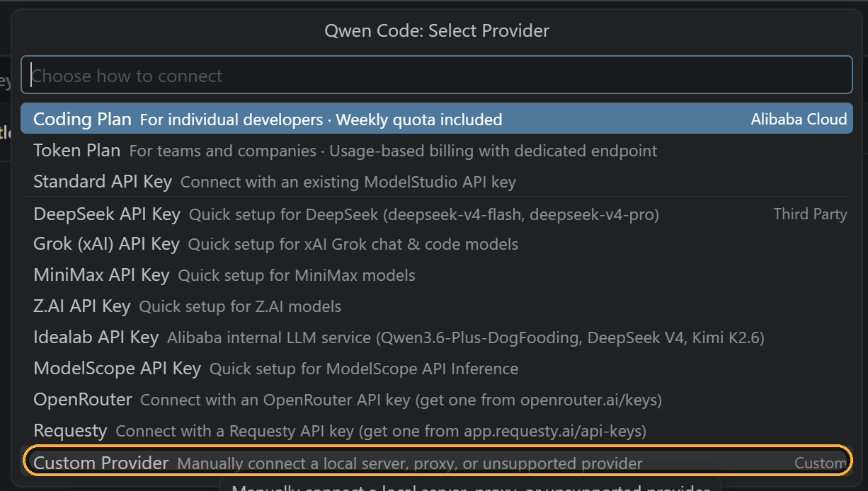Pick DeepSeek API Key provider

(436, 214)
